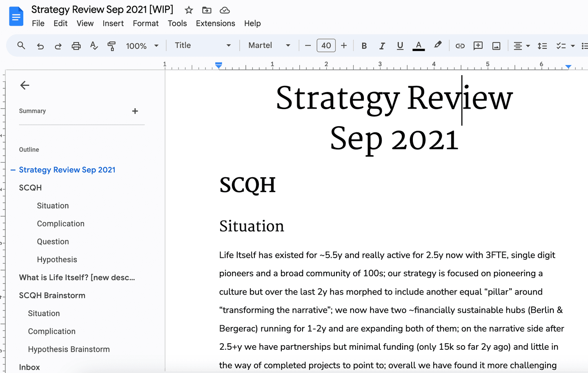588x373 pixels.
Task: Select Hypothesis Brainstorm in the outline
Action: click(69, 349)
